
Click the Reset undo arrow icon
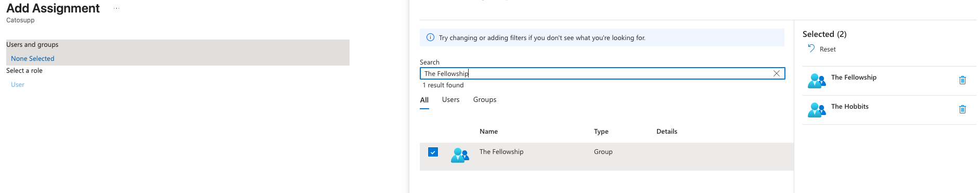[811, 48]
